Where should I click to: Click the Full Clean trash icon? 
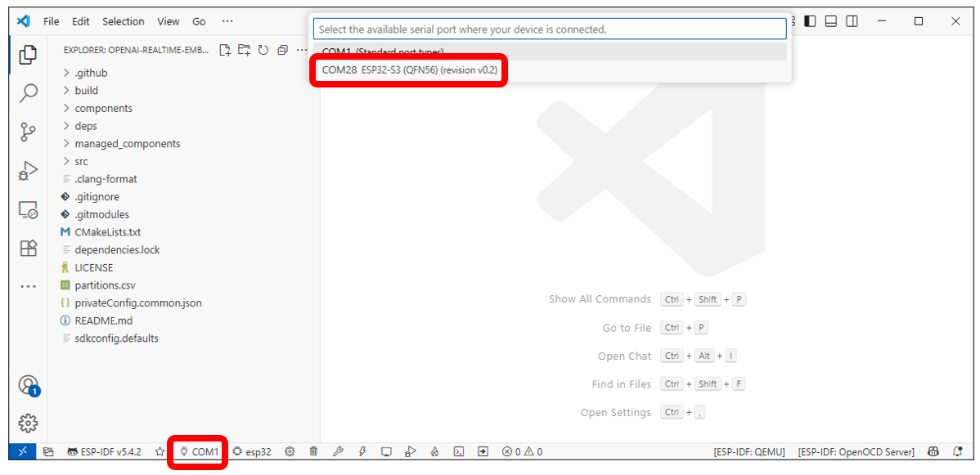314,451
